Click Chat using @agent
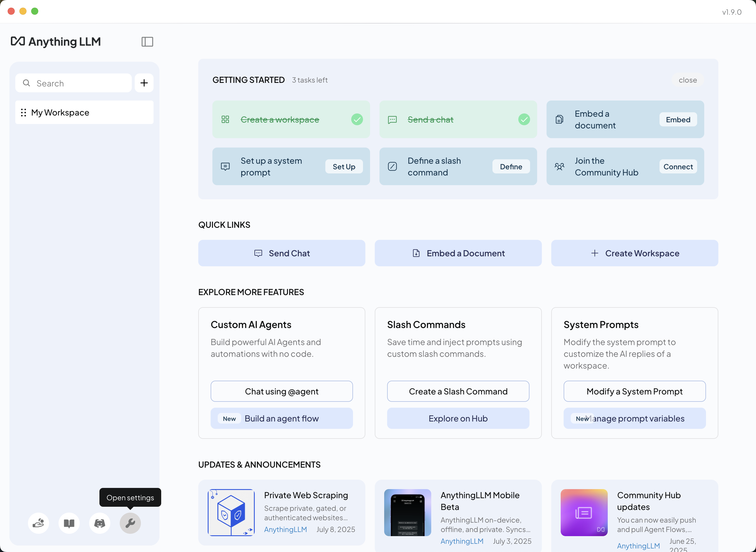This screenshot has height=552, width=756. 282,391
